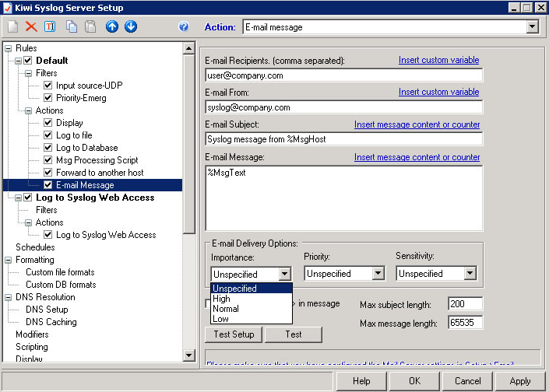The width and height of the screenshot is (549, 392).
Task: Click the Paste clipboard icon
Action: pos(90,26)
